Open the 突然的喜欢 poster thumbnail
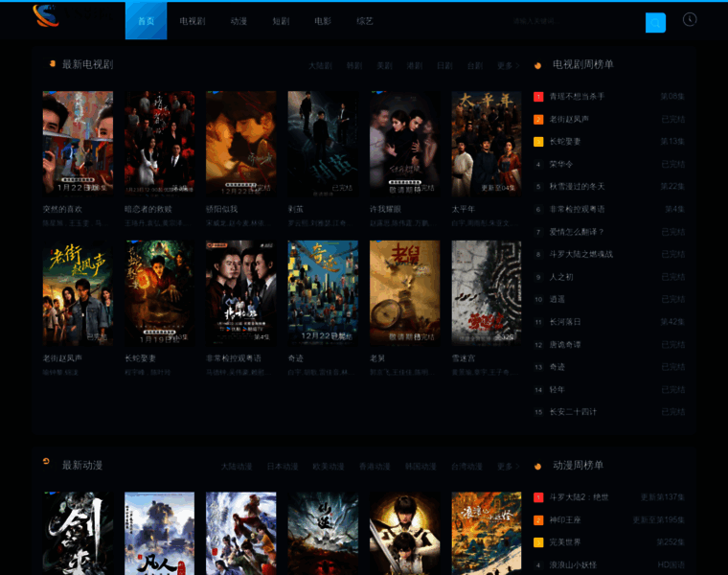Screen dimensions: 728x575 (x=78, y=143)
